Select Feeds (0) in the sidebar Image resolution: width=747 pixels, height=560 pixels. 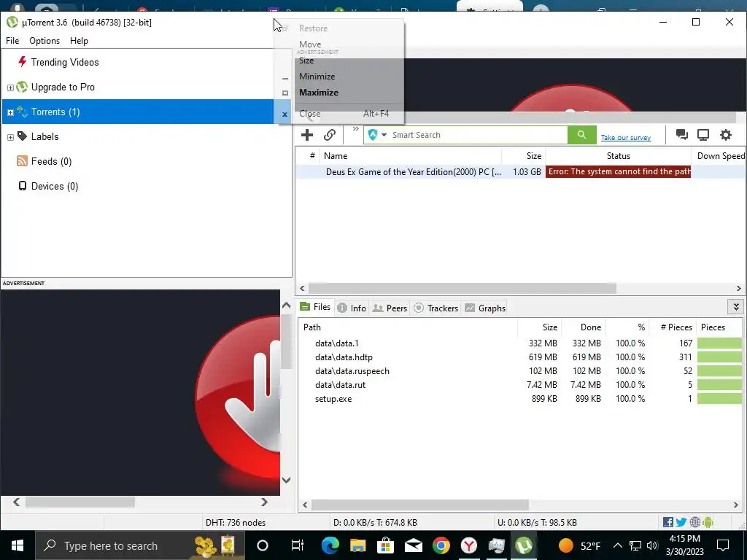pos(52,161)
